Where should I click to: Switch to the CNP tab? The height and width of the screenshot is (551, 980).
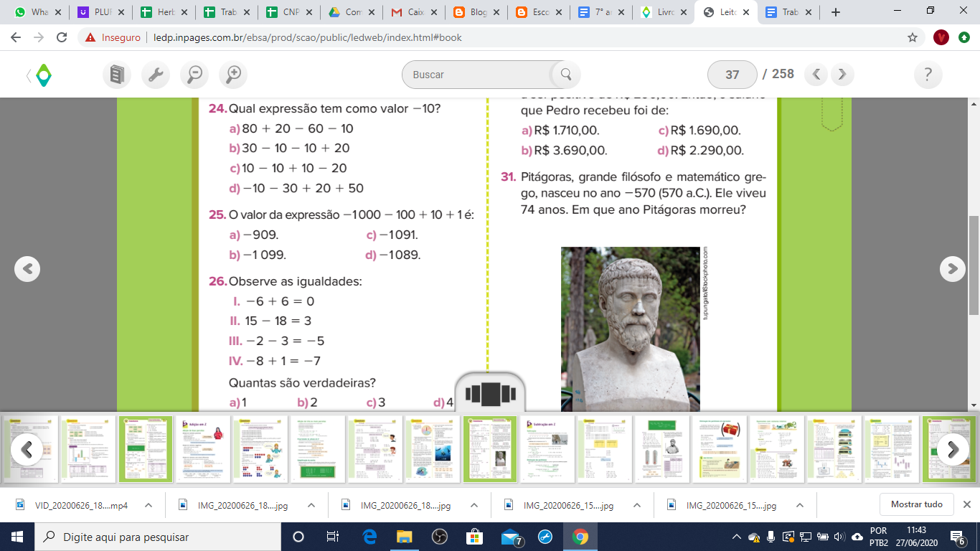pyautogui.click(x=288, y=12)
